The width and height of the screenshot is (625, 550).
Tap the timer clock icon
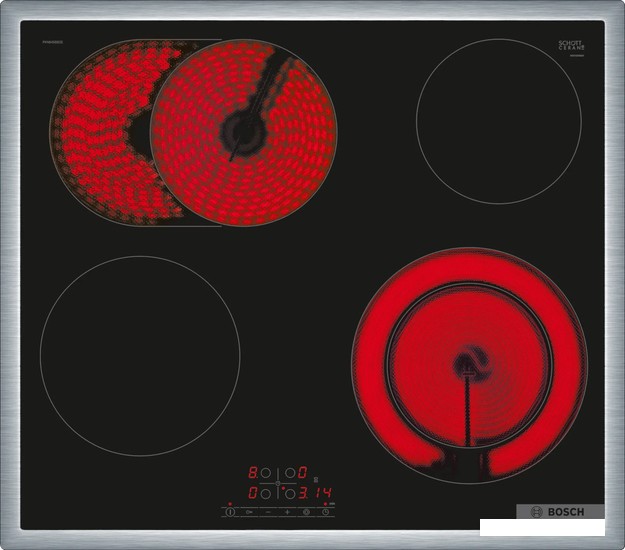point(325,512)
